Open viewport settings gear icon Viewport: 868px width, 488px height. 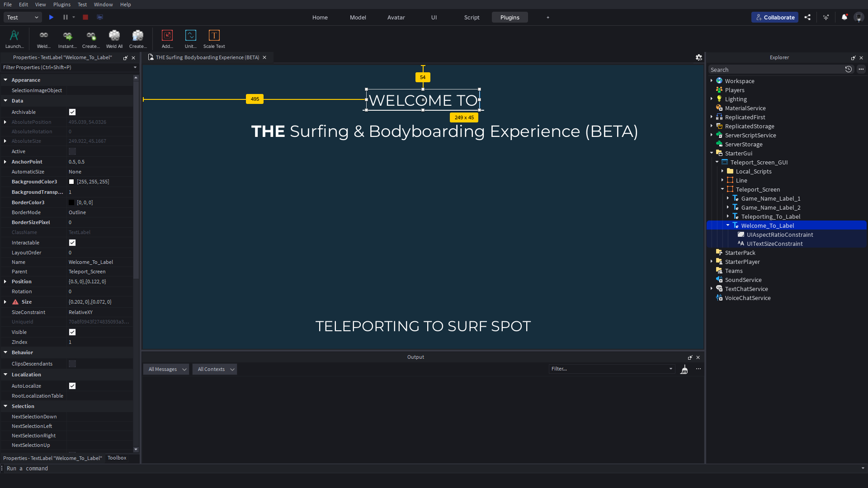pos(699,57)
